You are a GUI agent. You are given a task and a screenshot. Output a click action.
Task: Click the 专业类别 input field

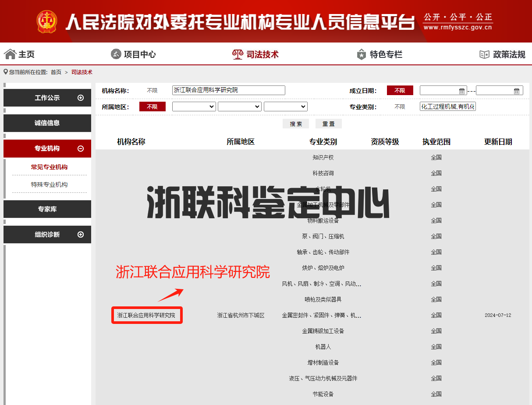(x=448, y=107)
